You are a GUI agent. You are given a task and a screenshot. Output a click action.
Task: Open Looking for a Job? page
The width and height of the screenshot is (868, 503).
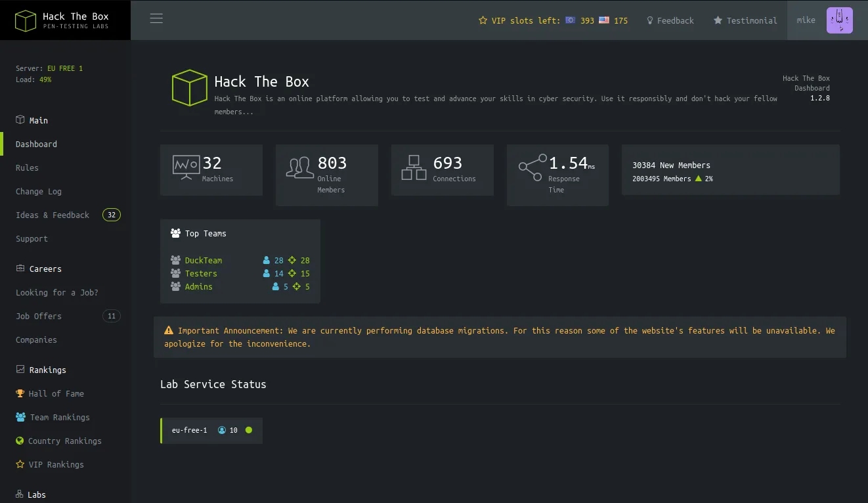[57, 292]
